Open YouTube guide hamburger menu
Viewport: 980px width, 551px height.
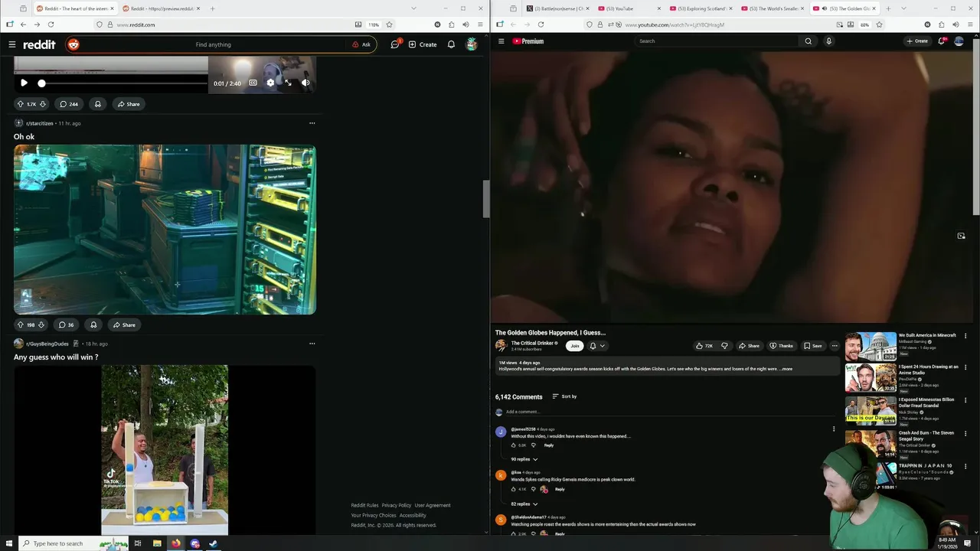(x=501, y=41)
